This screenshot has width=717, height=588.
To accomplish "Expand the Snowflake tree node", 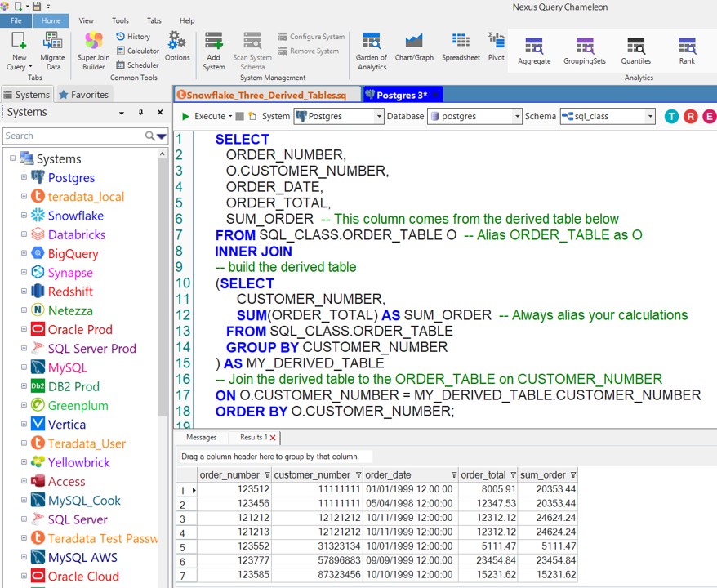I will [24, 216].
